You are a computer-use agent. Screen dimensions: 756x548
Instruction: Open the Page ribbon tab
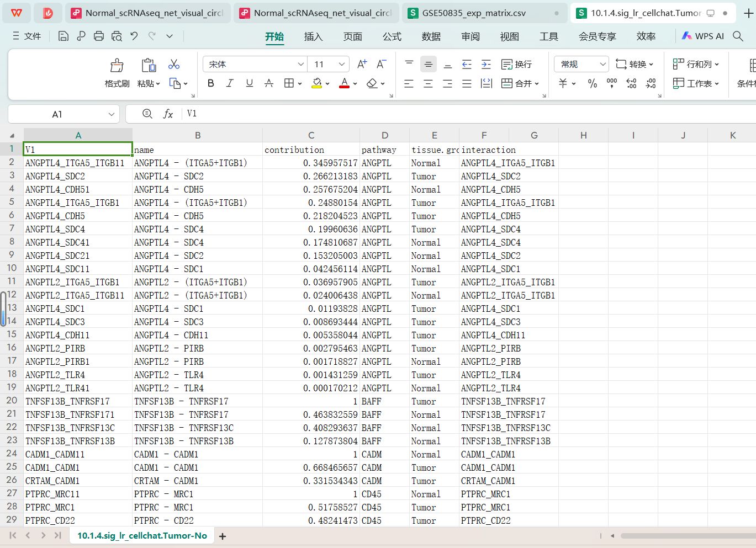tap(352, 36)
